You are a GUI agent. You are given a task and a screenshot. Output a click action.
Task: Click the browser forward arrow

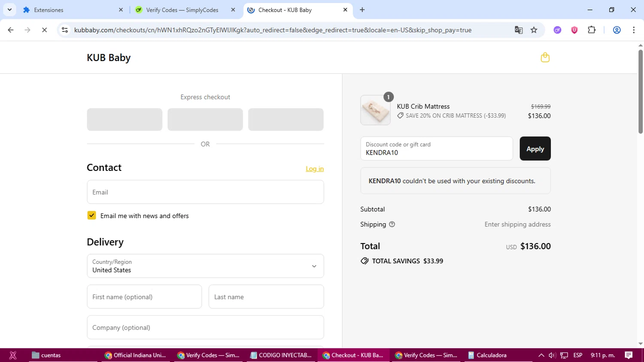click(27, 30)
